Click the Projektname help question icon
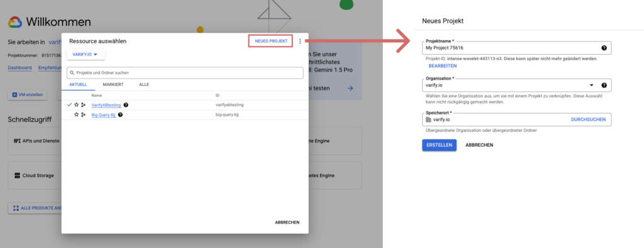Image resolution: width=644 pixels, height=248 pixels. [x=604, y=48]
